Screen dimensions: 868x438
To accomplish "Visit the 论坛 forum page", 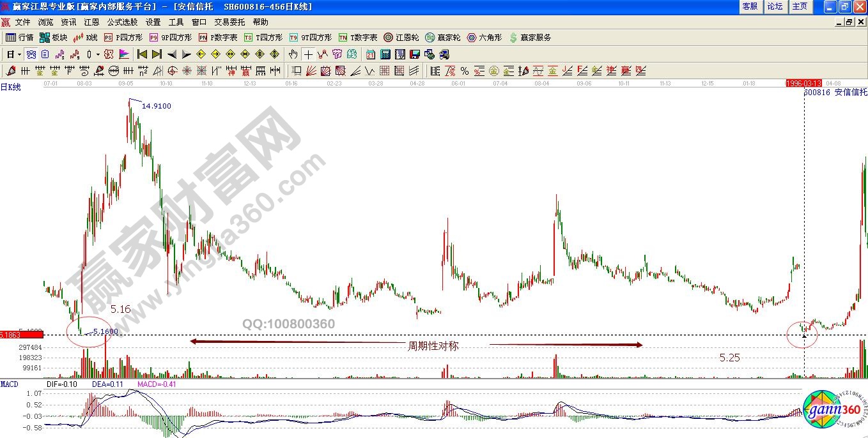I will click(x=775, y=6).
